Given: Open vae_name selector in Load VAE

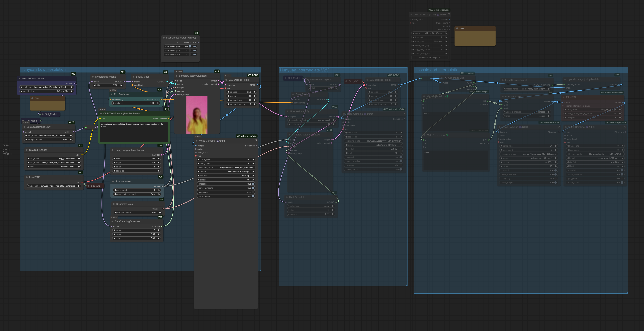Looking at the screenshot, I should click(54, 186).
